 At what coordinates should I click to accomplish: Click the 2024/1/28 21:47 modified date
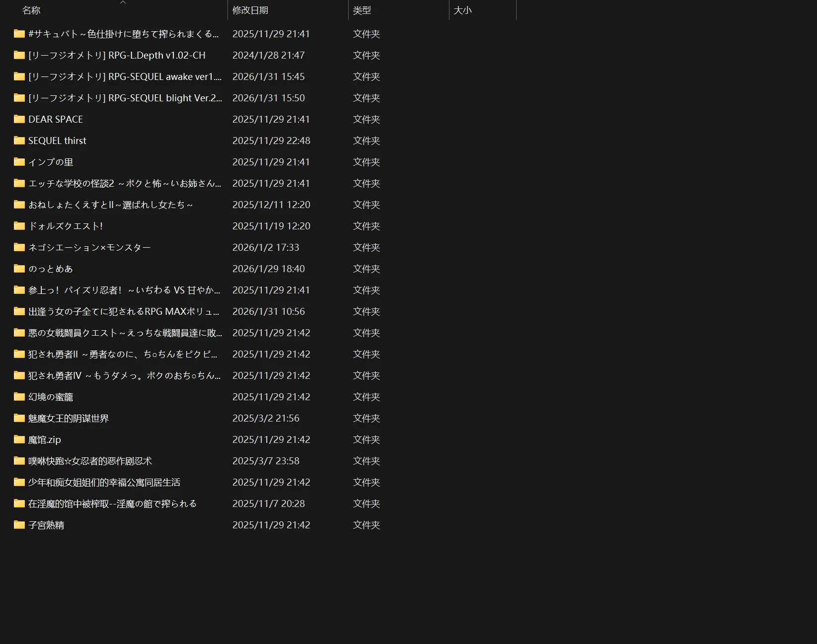(x=268, y=55)
